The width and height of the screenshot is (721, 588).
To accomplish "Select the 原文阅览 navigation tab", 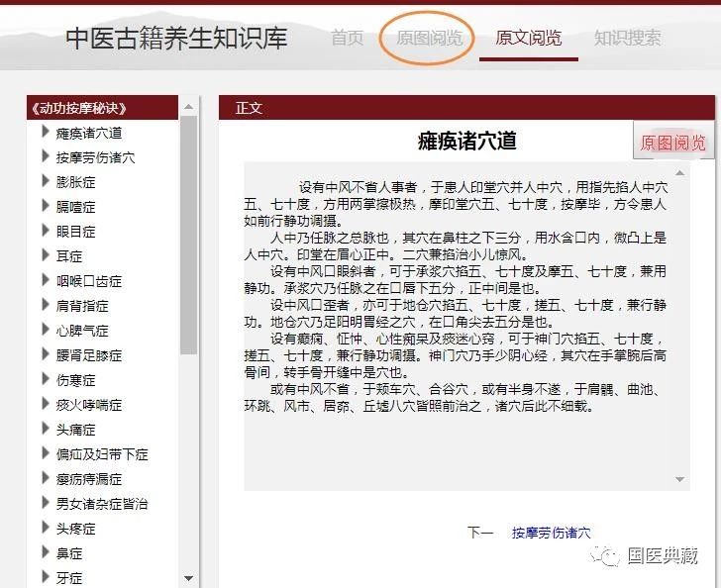I will click(528, 38).
